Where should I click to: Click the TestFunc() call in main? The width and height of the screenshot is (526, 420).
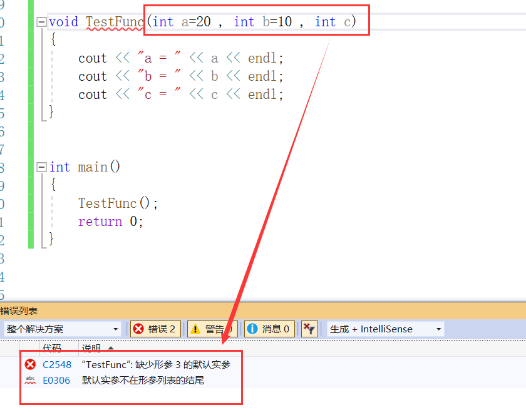click(x=118, y=203)
